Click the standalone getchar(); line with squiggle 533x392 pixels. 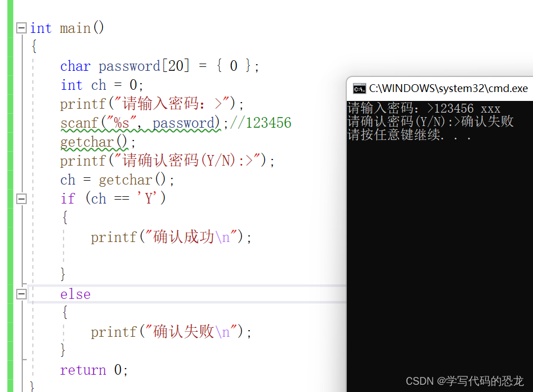(x=98, y=142)
